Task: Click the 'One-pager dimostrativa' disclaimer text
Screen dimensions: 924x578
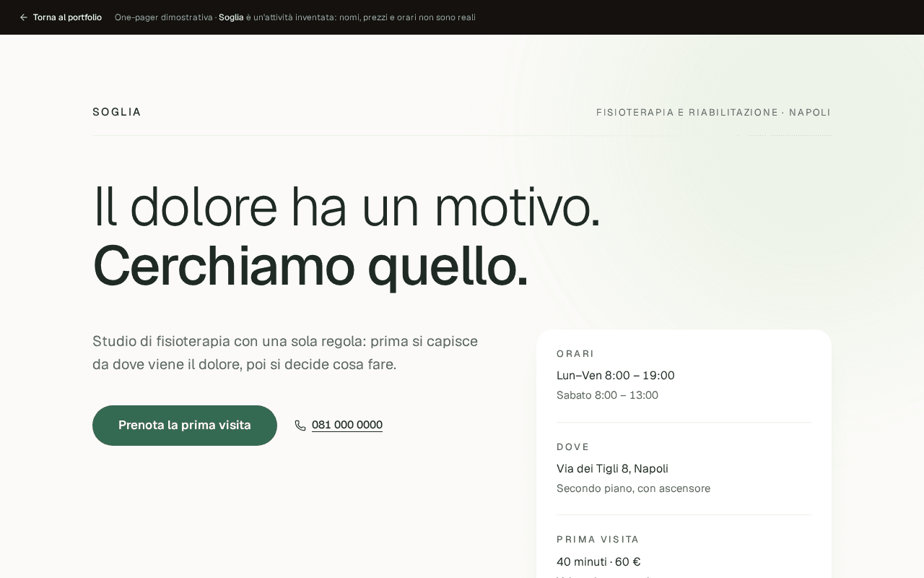Action: pyautogui.click(x=295, y=17)
